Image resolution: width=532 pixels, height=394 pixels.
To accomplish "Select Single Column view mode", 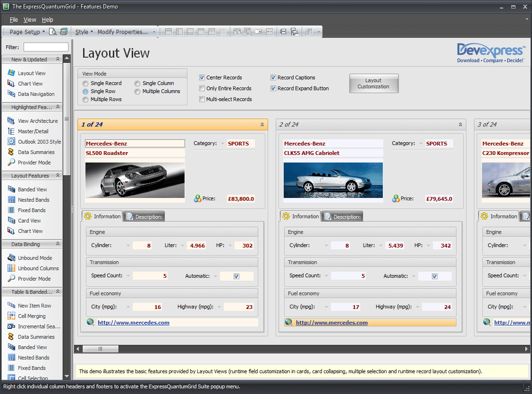I will click(x=137, y=84).
